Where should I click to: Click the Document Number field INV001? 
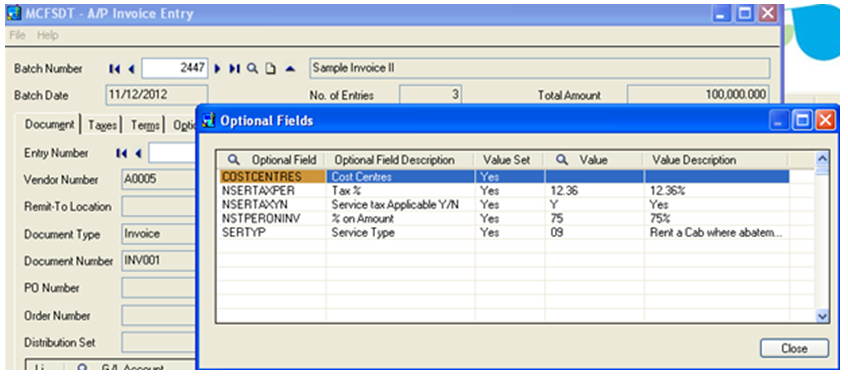point(158,261)
